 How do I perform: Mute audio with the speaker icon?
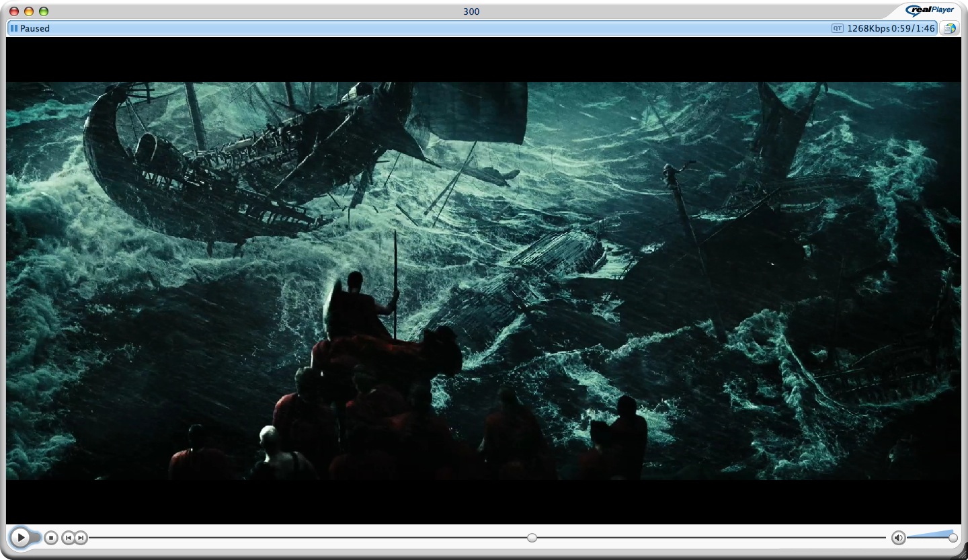click(x=899, y=538)
